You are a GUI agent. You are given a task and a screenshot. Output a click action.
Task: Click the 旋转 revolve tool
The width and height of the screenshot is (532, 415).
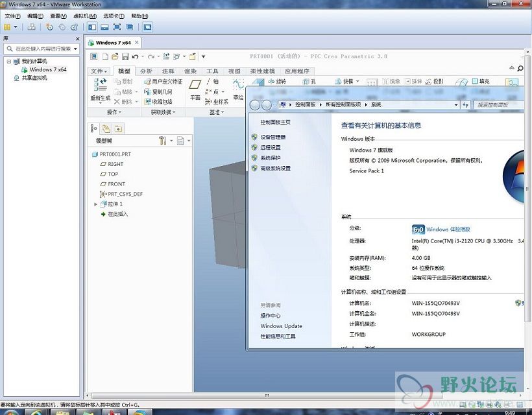(x=277, y=81)
